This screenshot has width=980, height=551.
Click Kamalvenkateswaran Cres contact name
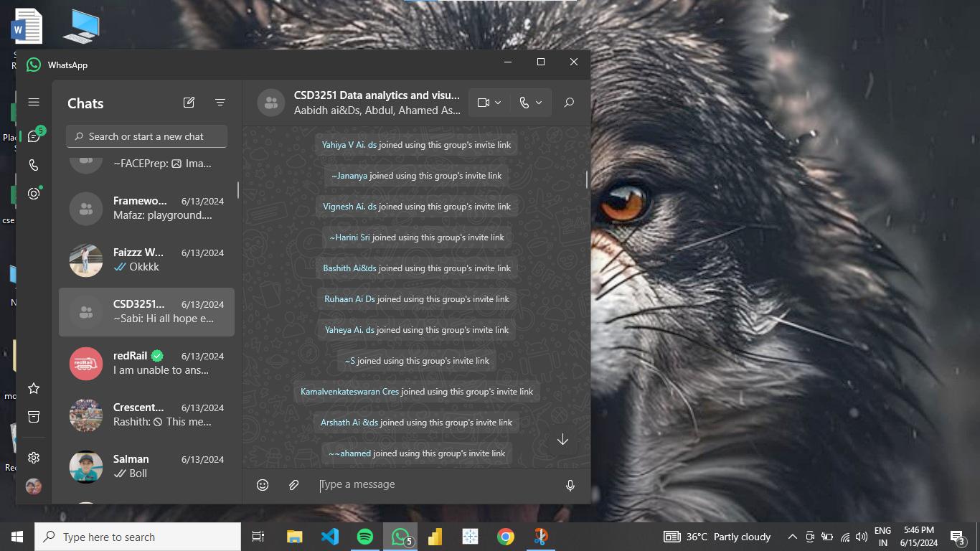349,392
